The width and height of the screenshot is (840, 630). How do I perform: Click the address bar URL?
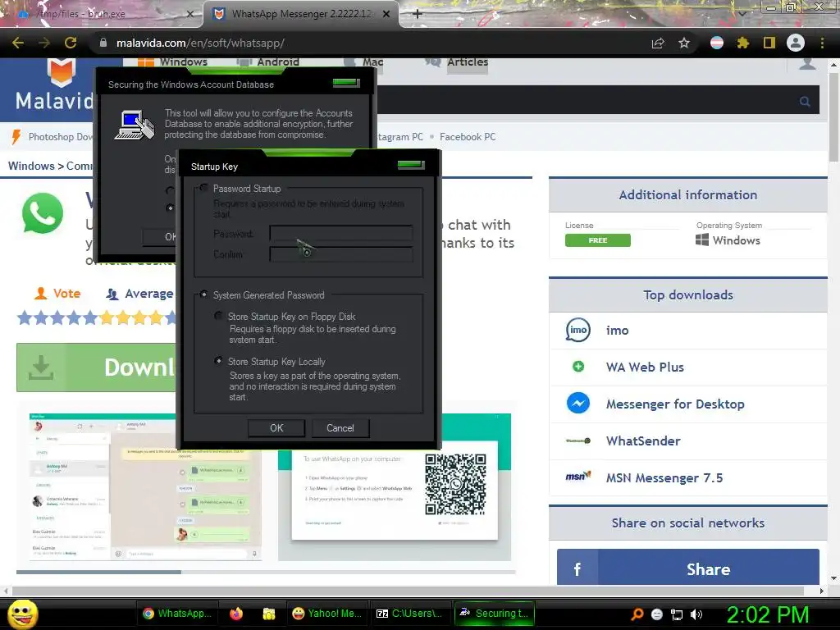200,43
